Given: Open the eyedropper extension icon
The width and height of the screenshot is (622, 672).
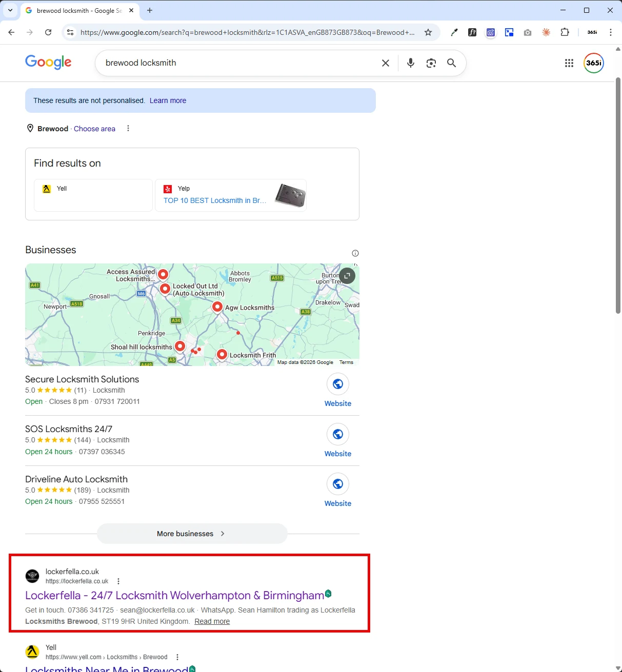Looking at the screenshot, I should pyautogui.click(x=454, y=32).
